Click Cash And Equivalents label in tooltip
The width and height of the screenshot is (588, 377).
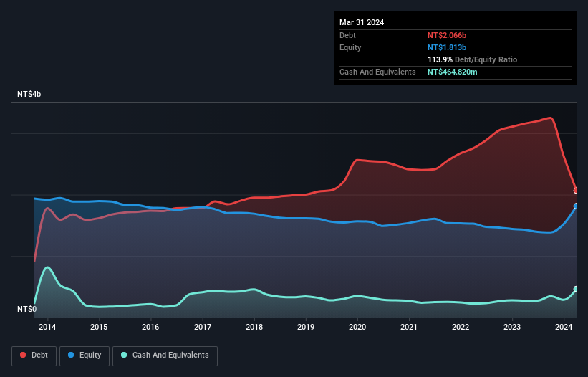(x=377, y=72)
